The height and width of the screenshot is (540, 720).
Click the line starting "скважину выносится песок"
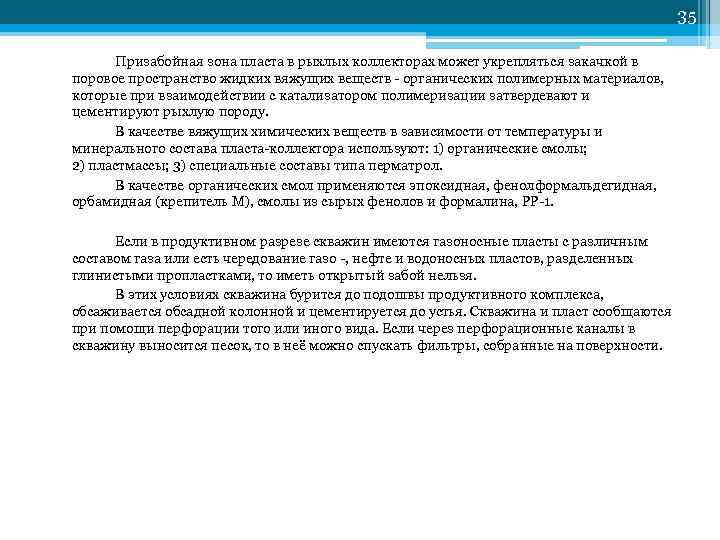pos(368,346)
